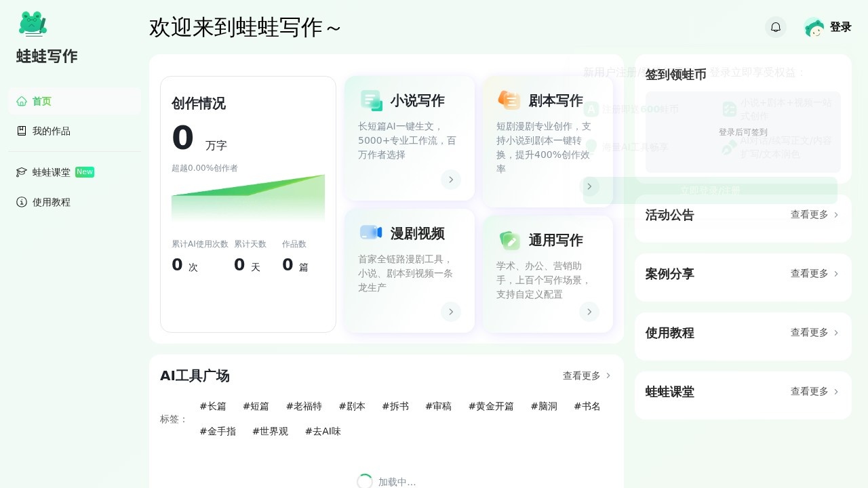The height and width of the screenshot is (488, 868).
Task: Go to 首页 in the sidebar
Action: coord(75,101)
